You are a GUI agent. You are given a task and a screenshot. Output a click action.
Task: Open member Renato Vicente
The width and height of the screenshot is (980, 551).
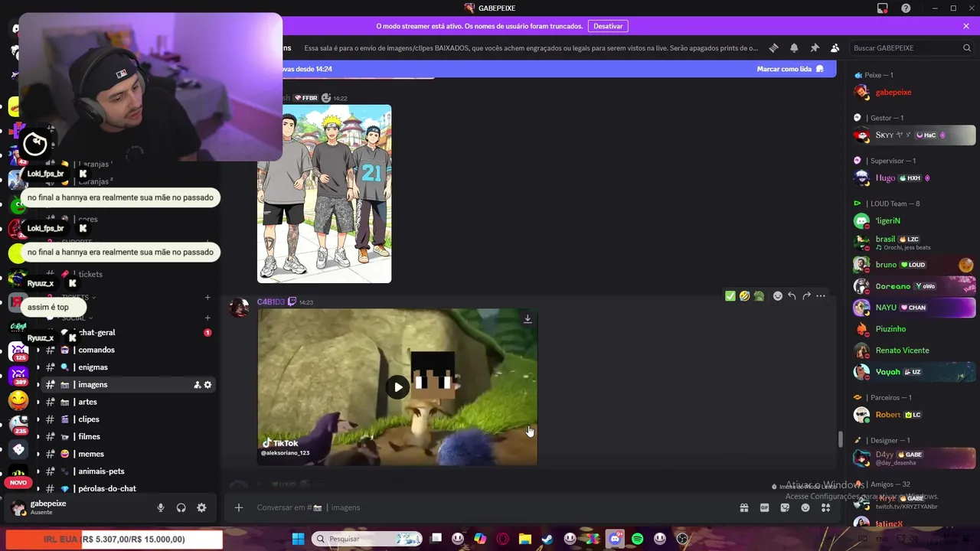(913, 350)
